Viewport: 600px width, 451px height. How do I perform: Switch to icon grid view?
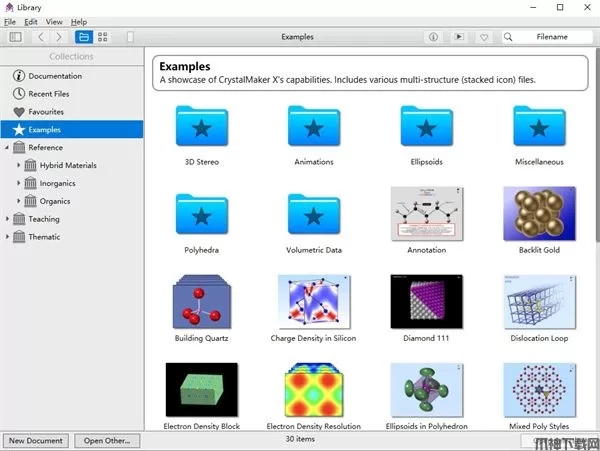point(103,37)
